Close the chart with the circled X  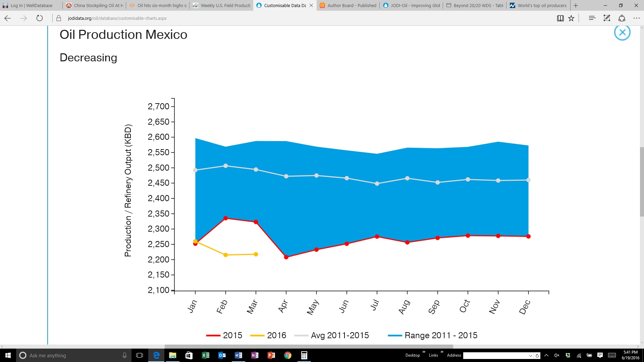tap(622, 33)
